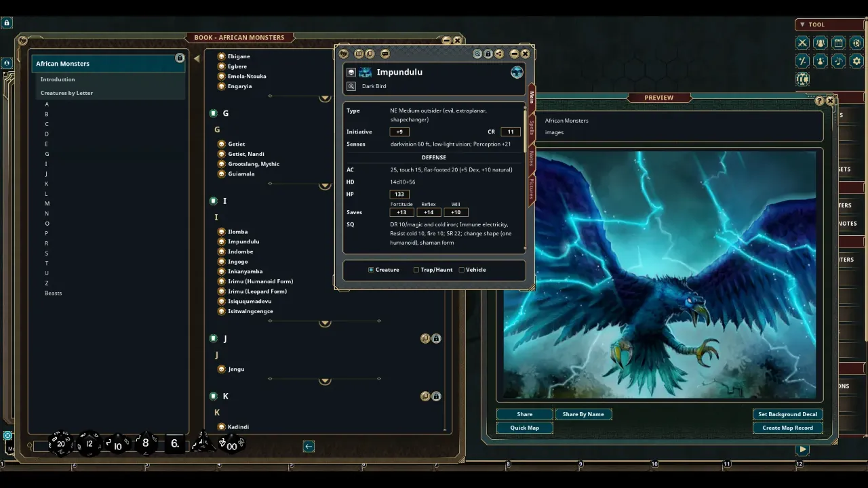Click the Fortitude save +13 box
This screenshot has width=868, height=488.
coord(401,212)
